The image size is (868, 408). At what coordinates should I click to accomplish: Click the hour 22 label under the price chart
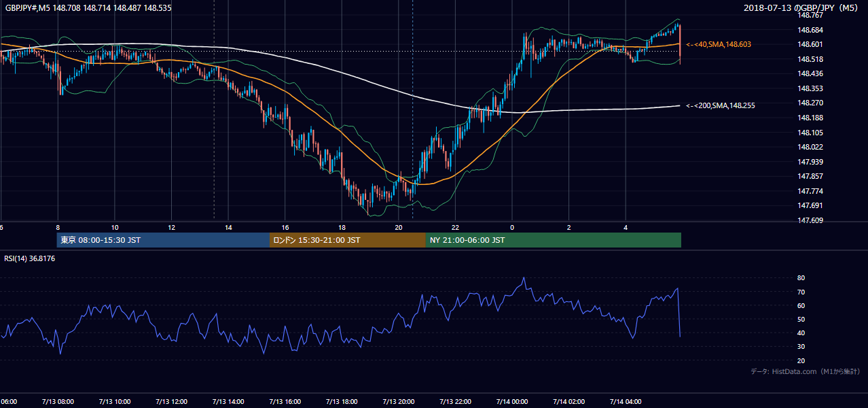pos(455,228)
